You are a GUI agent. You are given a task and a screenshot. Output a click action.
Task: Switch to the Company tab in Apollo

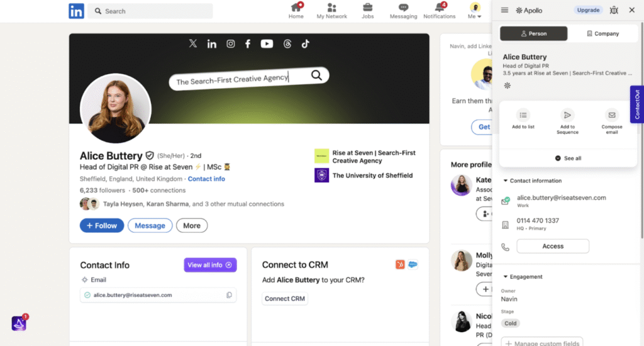(x=602, y=34)
